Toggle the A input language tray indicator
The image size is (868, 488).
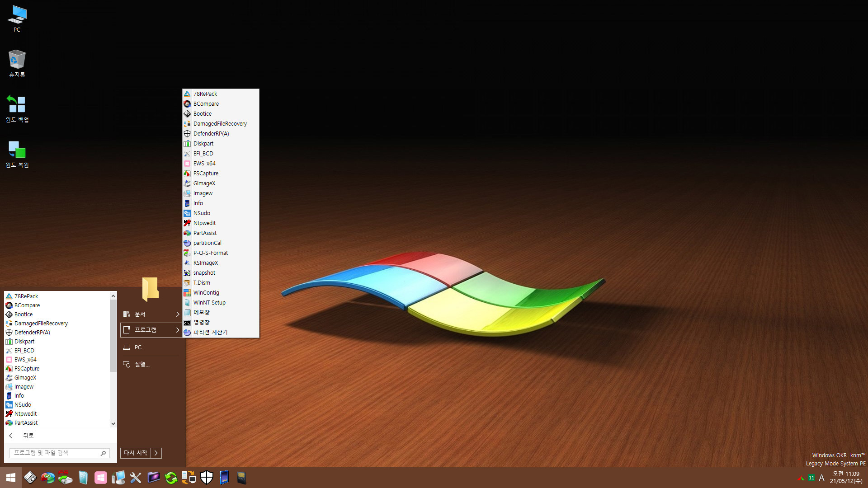(821, 478)
